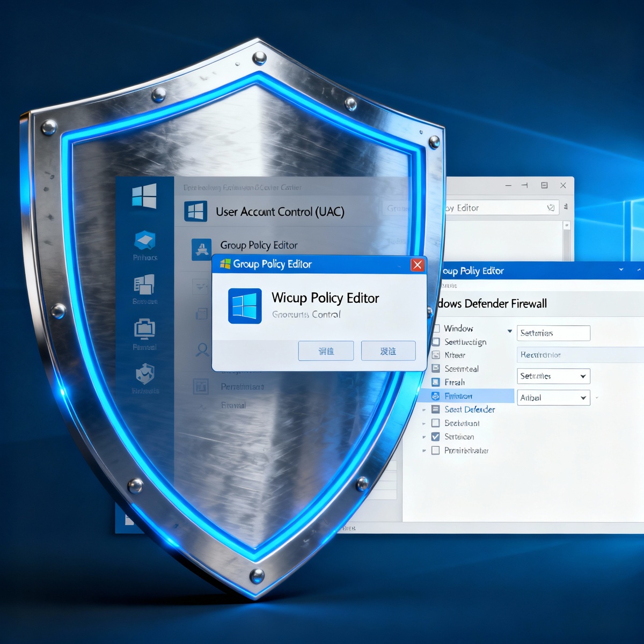Click the blue icon beside Group Policy Editor row

pos(202,250)
